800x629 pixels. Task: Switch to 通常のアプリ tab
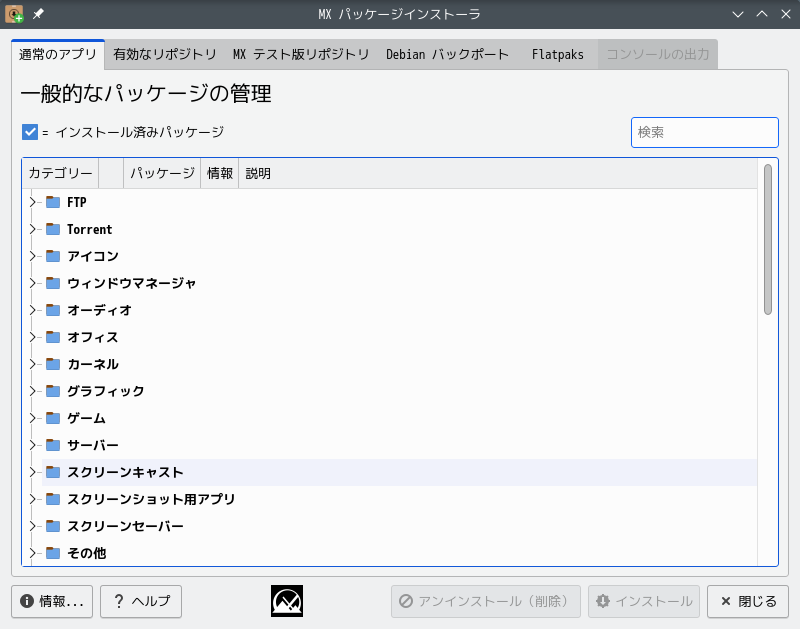58,55
